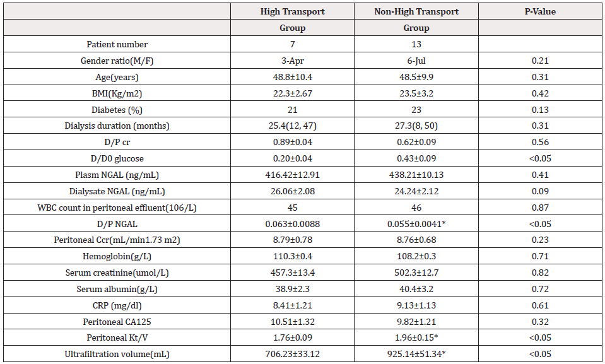Click the D/D0 glucose row label
This screenshot has width=605, height=364.
click(117, 158)
